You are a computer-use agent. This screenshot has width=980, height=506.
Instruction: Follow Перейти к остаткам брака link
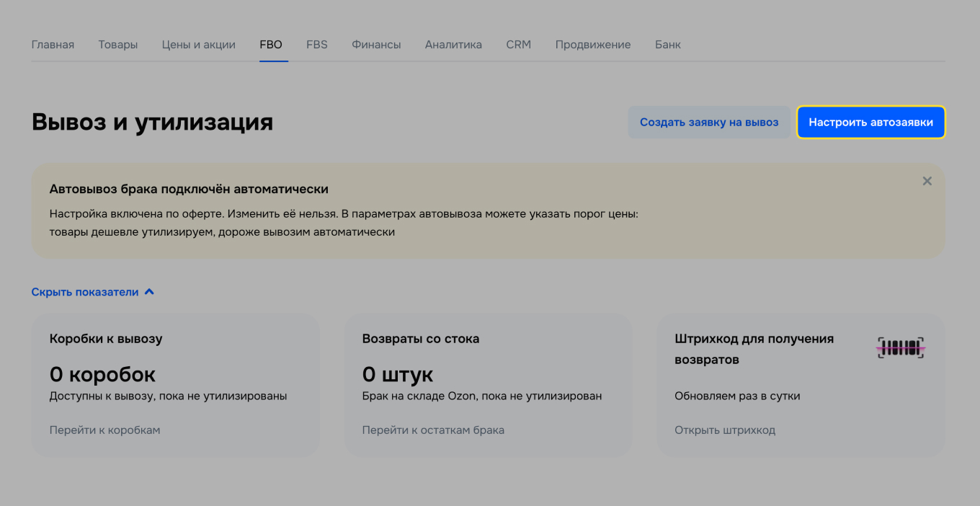tap(432, 430)
